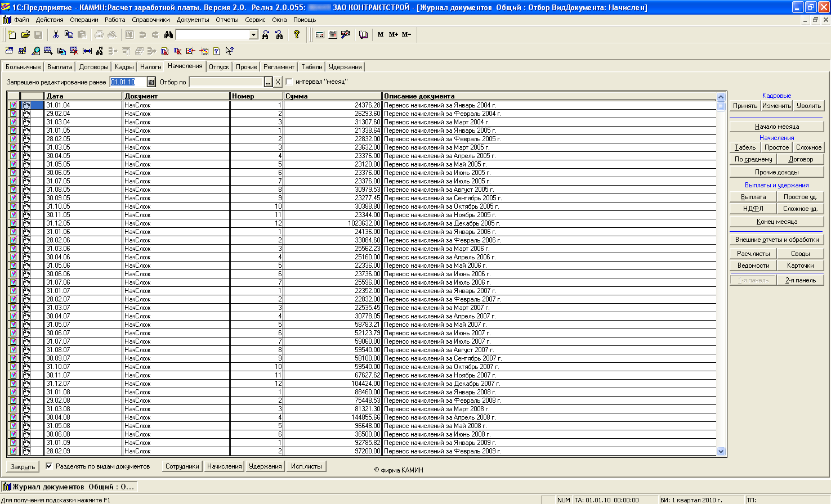Click the Сумма column header
The height and width of the screenshot is (504, 831).
pos(333,96)
